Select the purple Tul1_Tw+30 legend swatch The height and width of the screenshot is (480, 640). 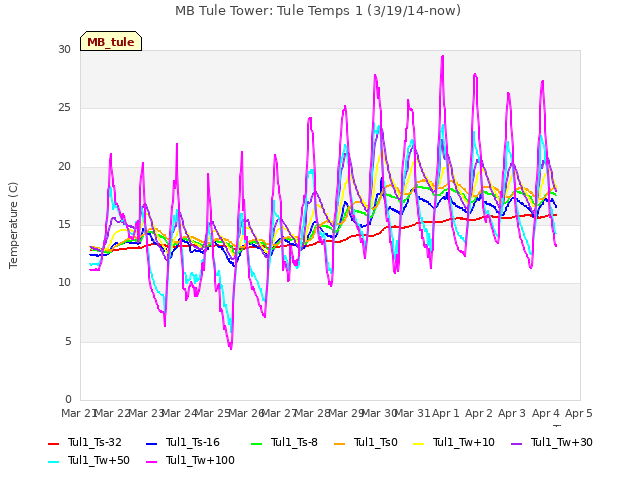point(516,443)
